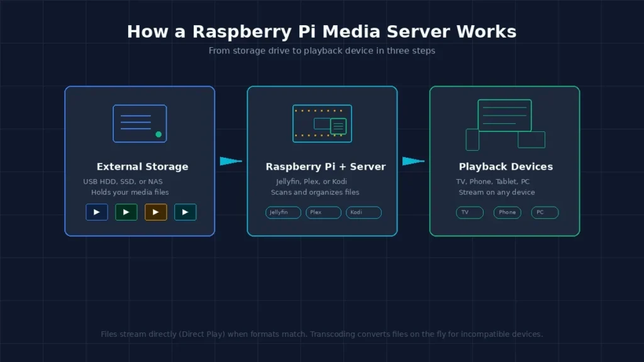The image size is (644, 362).
Task: Click the teal play tile
Action: 186,212
